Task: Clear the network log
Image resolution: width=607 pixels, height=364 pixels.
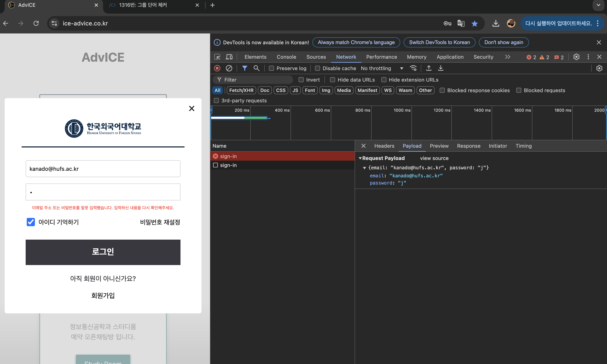Action: coord(229,68)
